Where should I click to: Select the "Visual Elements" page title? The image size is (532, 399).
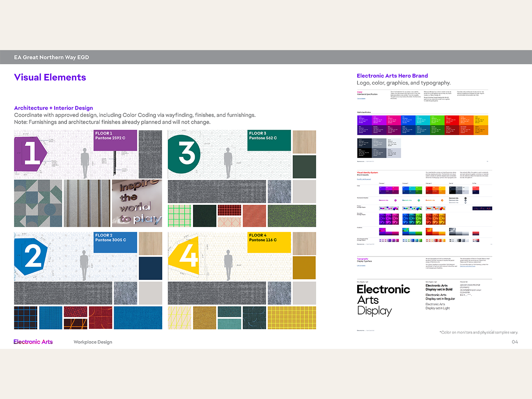coord(50,77)
